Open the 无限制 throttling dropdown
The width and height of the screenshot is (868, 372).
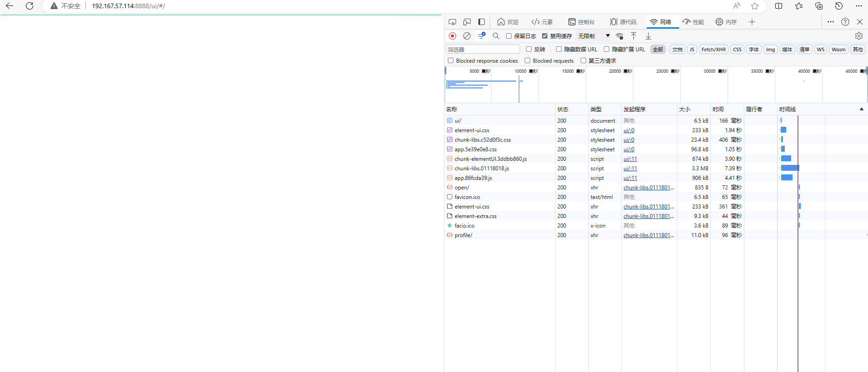(x=594, y=36)
